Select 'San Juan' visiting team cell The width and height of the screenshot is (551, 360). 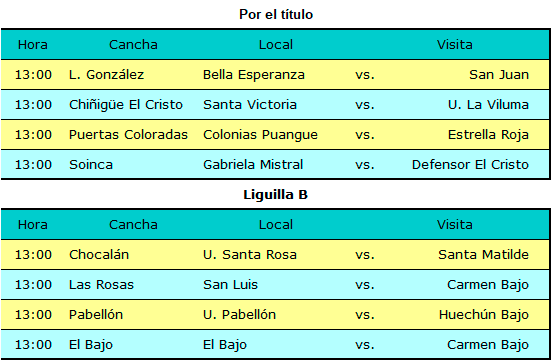tap(499, 75)
